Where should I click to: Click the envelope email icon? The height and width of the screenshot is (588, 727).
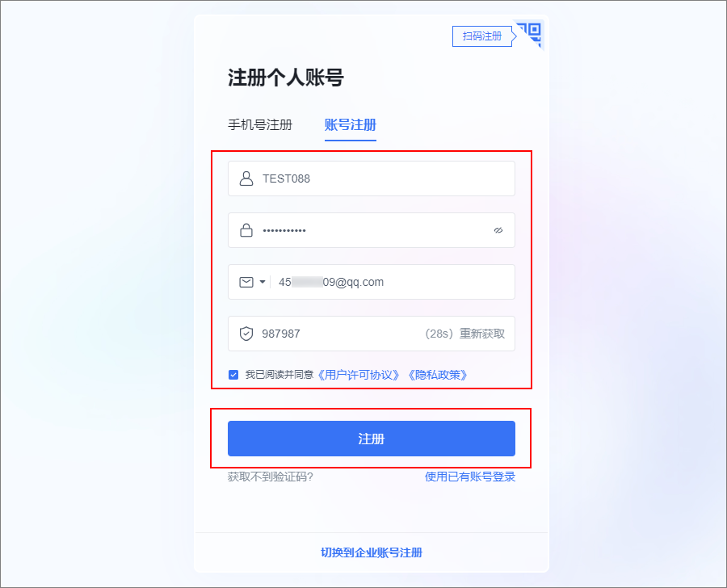pos(246,282)
